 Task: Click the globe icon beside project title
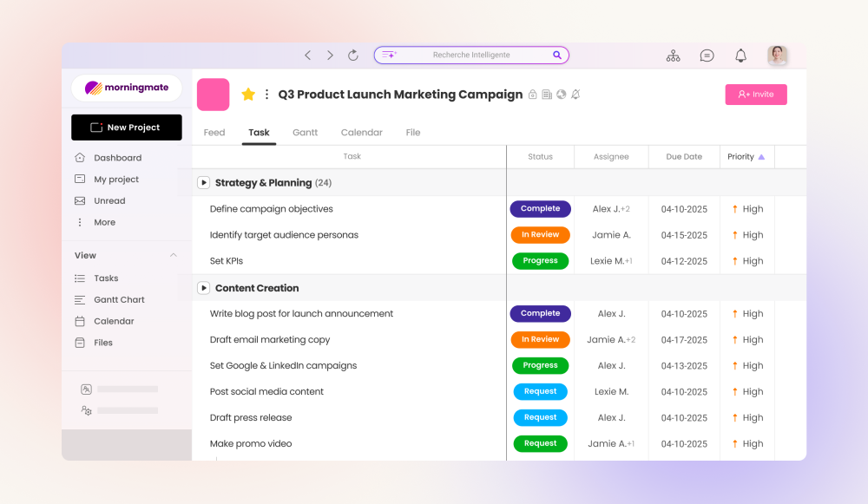pos(562,95)
